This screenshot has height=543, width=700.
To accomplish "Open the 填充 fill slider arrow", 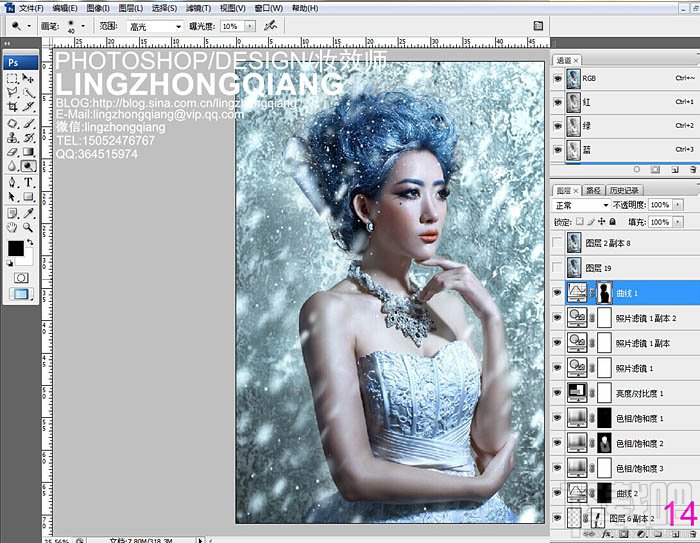I will point(678,221).
